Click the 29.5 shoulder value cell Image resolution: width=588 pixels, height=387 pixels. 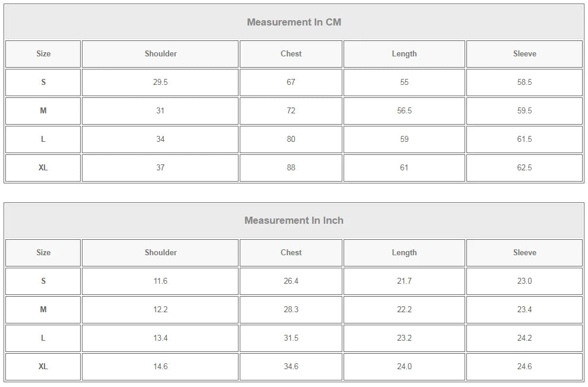[x=160, y=83]
